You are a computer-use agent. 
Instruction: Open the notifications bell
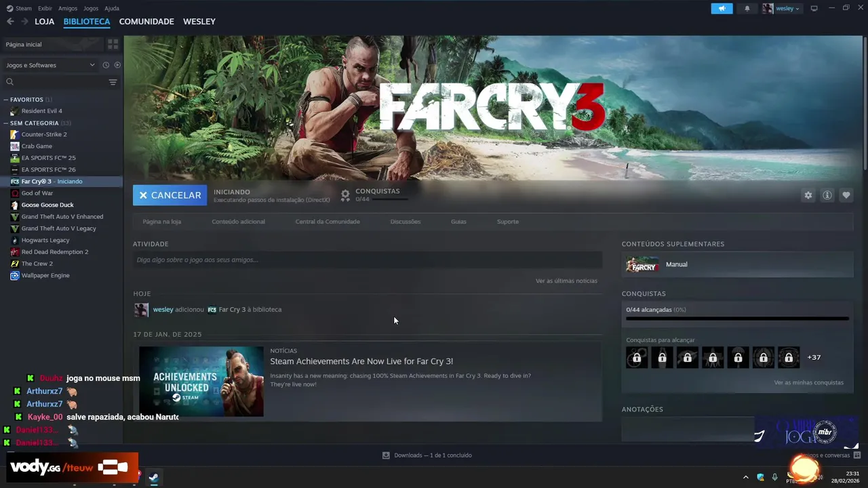pos(747,8)
